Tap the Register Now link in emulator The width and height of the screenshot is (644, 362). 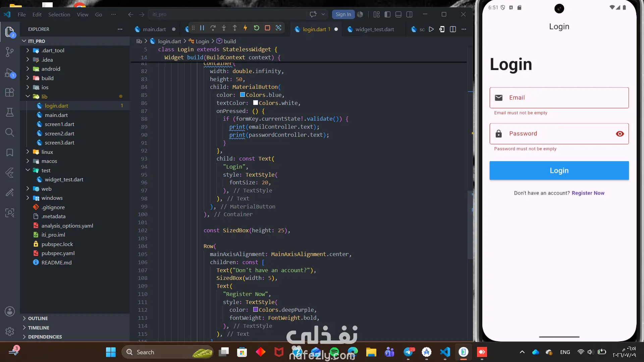click(588, 193)
